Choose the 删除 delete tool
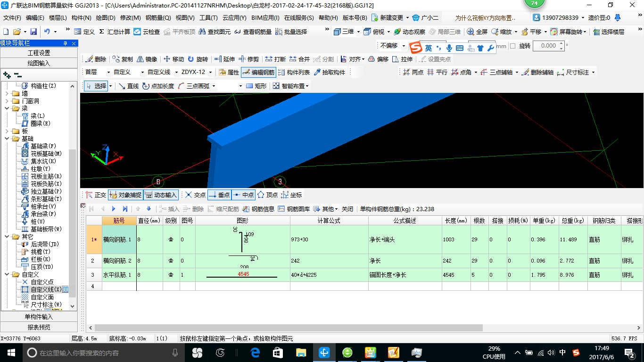Viewport: 644px width, 362px height. [96, 59]
